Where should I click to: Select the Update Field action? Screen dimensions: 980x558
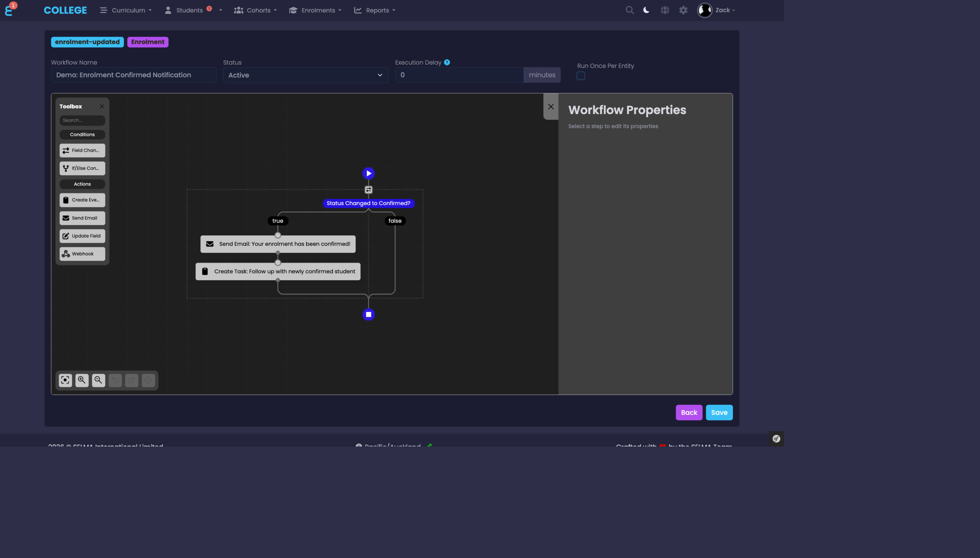point(82,236)
